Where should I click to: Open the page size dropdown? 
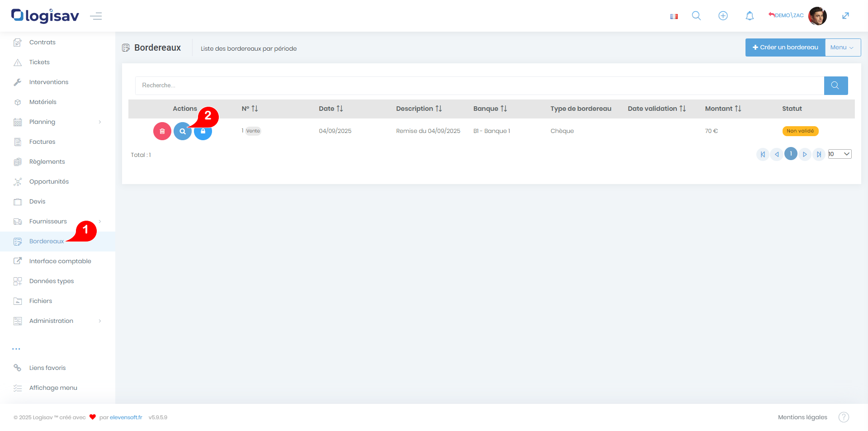pyautogui.click(x=840, y=154)
